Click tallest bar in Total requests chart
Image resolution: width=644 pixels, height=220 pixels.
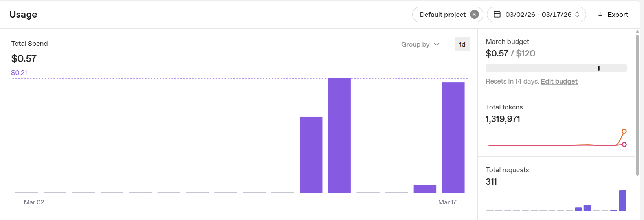[x=622, y=200]
